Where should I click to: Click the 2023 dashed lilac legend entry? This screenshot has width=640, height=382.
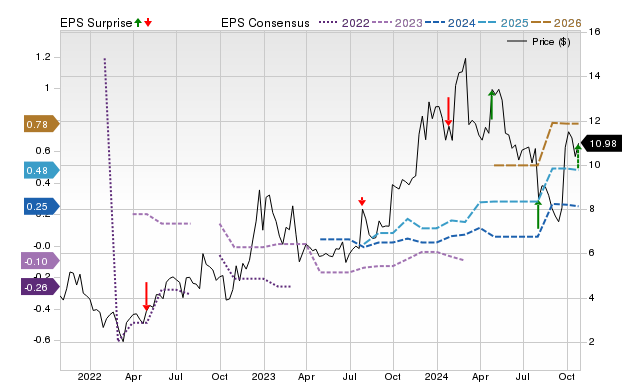pyautogui.click(x=398, y=23)
